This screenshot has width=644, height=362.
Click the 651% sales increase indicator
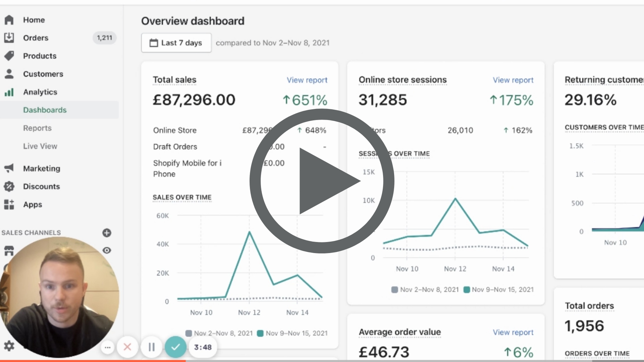point(305,100)
